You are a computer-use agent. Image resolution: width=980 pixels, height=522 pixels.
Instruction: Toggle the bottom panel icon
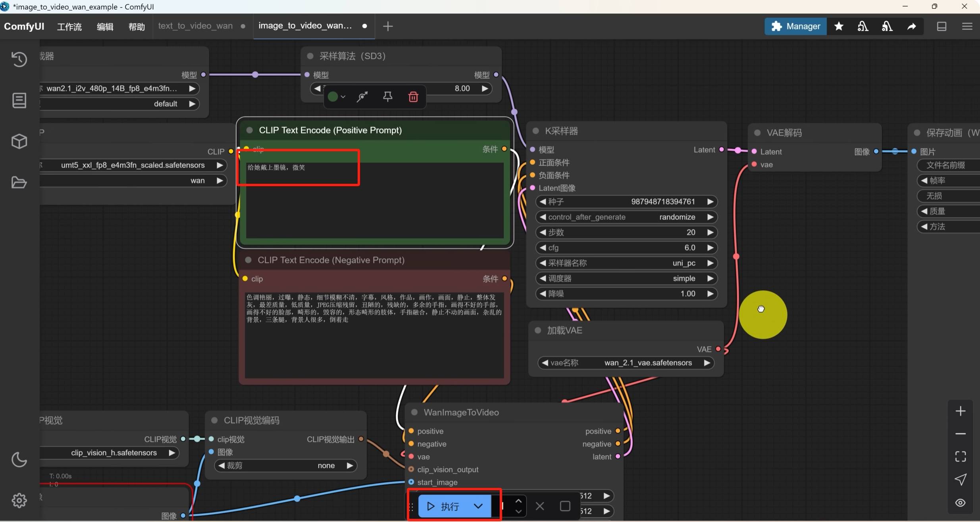tap(941, 26)
